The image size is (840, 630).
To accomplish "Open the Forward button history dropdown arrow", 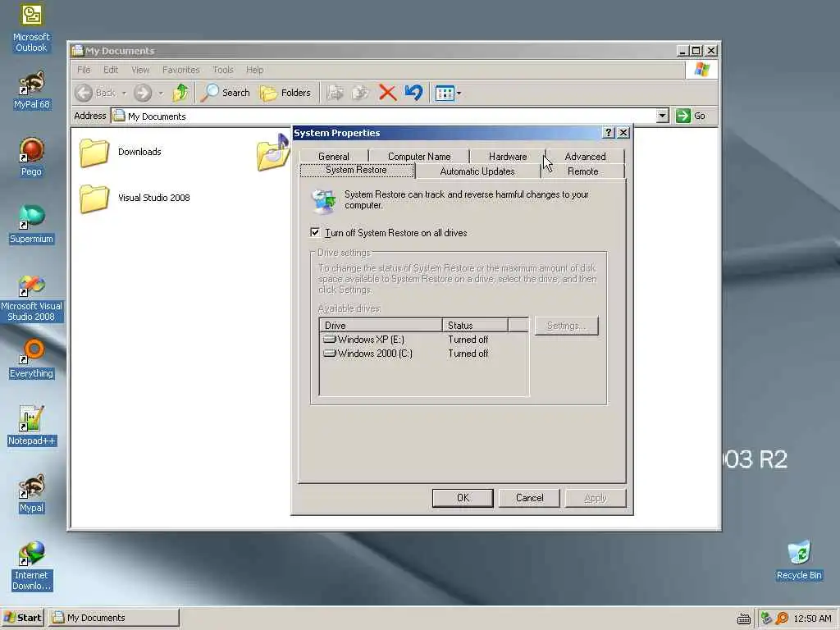I will click(x=161, y=94).
